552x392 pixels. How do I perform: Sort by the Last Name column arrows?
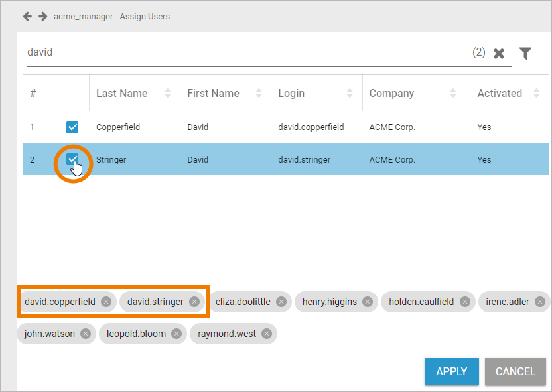coord(168,93)
